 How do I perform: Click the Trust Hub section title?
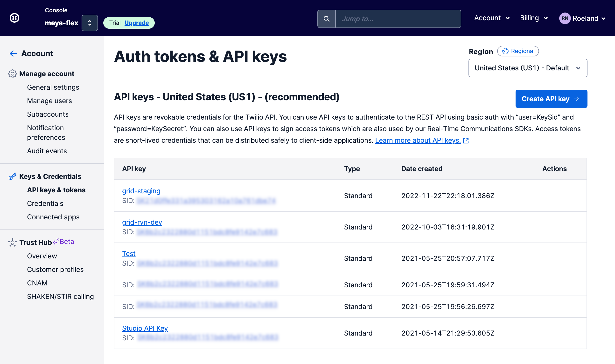[35, 242]
